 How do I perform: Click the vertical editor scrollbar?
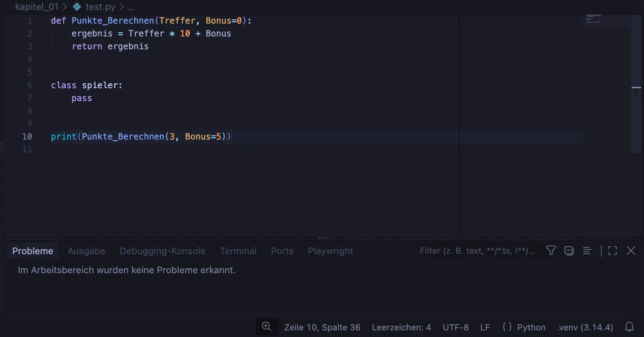click(636, 84)
